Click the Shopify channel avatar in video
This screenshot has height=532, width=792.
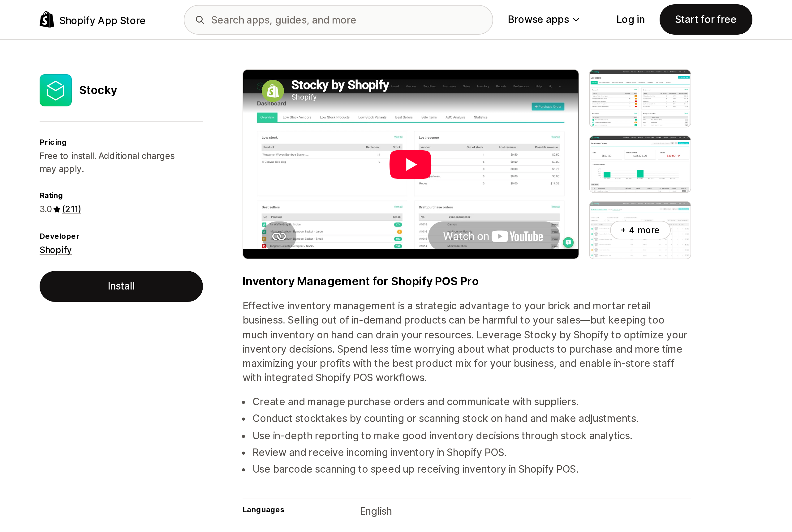tap(273, 91)
